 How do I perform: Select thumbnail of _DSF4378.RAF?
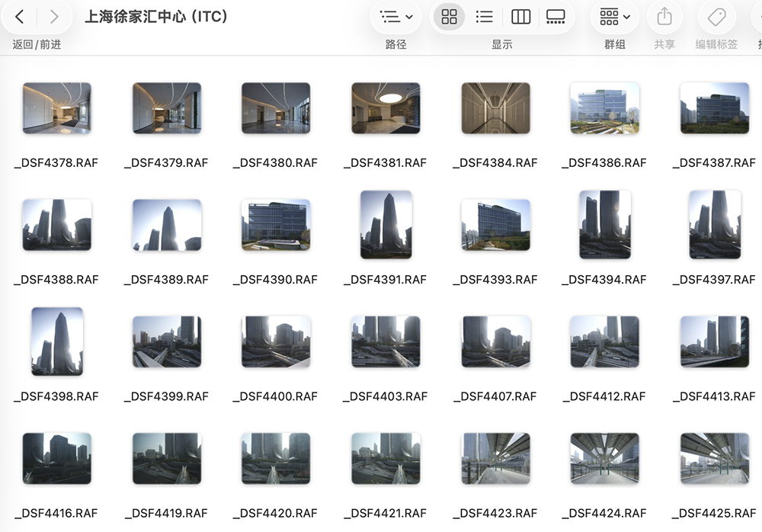tap(57, 108)
